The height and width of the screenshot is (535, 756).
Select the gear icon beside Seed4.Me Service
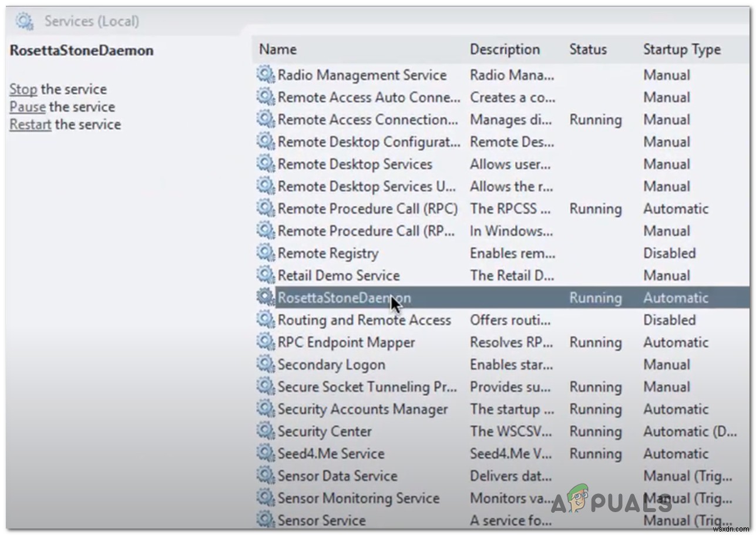click(x=266, y=454)
